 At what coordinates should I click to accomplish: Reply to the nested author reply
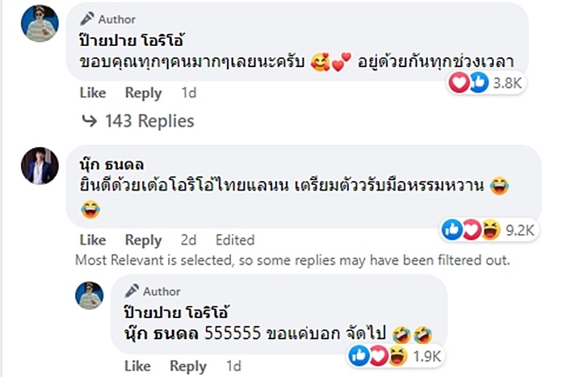tap(187, 367)
